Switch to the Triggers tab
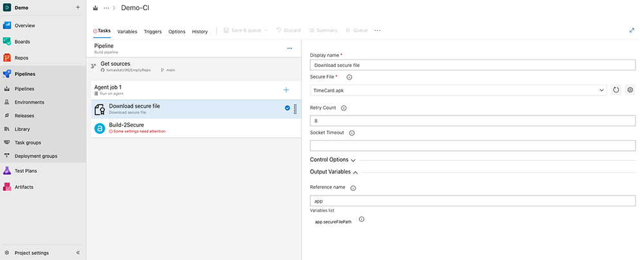The width and height of the screenshot is (644, 260). point(153,32)
